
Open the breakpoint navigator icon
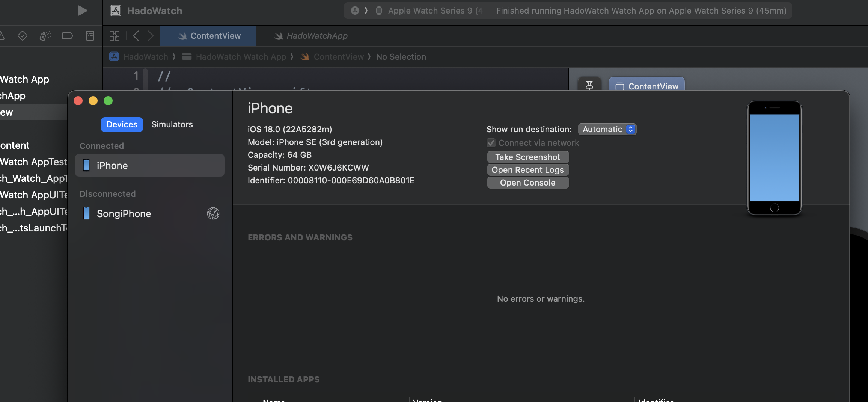[67, 36]
